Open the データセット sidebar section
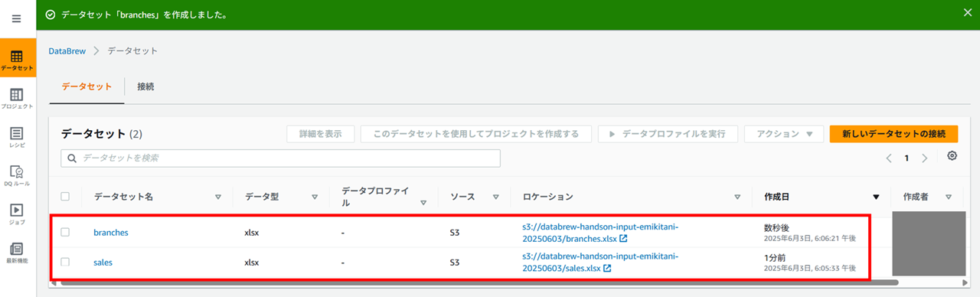980x297 pixels. [x=17, y=60]
